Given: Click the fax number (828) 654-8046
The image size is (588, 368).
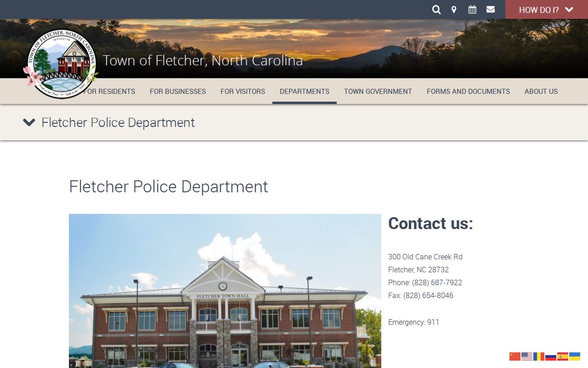Looking at the screenshot, I should coord(428,295).
